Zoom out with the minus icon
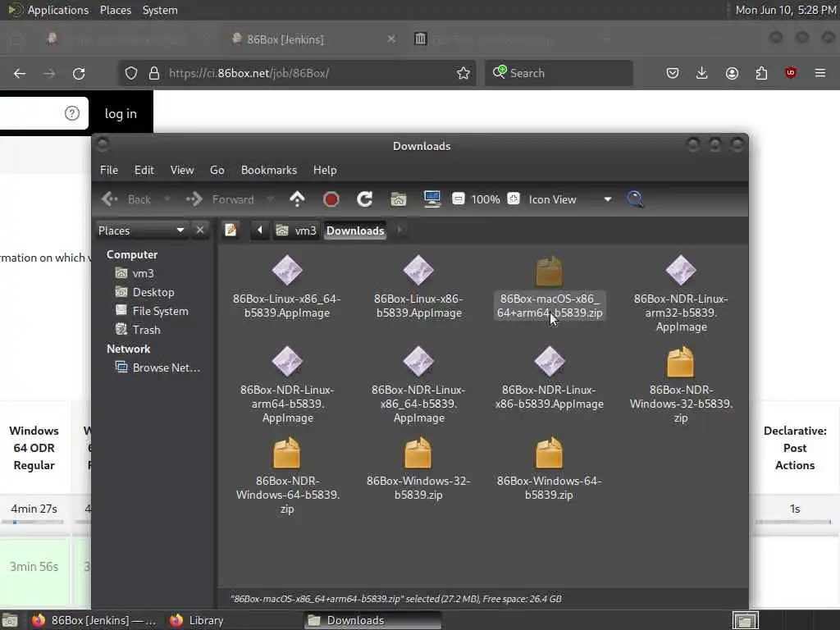This screenshot has width=840, height=630. [458, 199]
